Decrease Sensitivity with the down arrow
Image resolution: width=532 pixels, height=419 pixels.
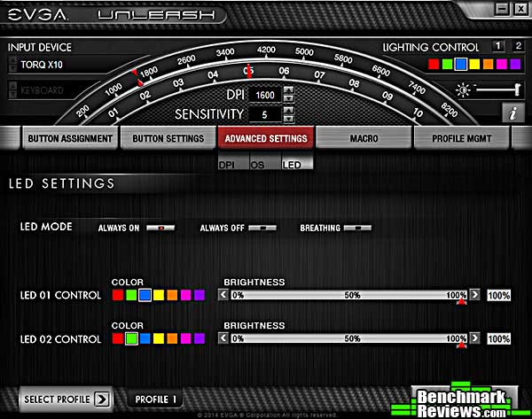point(287,119)
